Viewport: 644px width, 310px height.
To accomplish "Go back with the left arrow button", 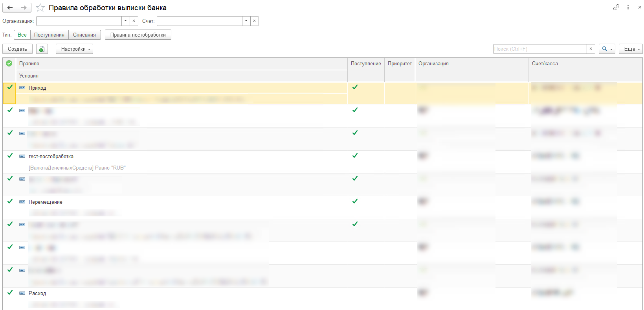I will 10,7.
